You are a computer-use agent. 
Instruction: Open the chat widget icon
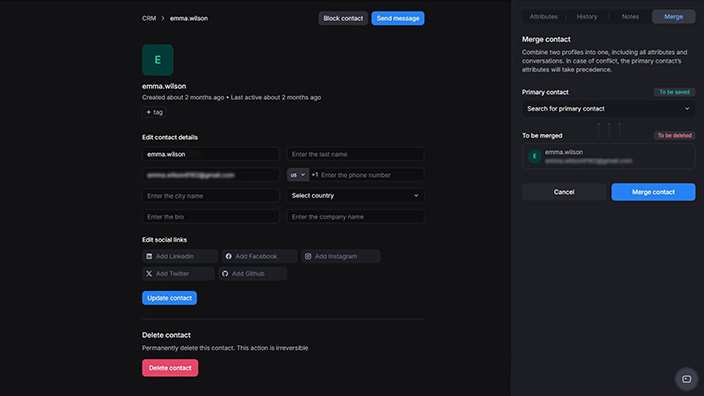click(686, 379)
